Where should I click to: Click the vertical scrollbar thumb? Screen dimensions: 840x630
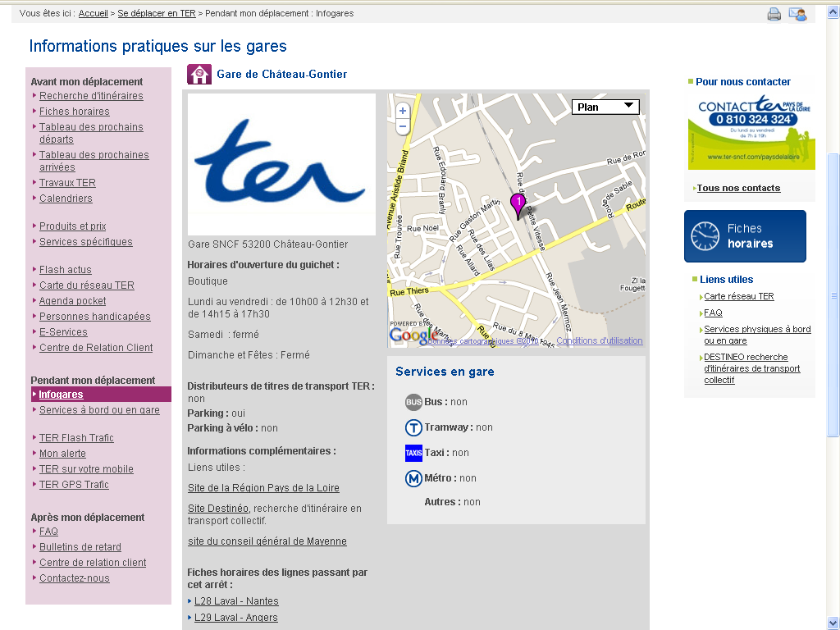coord(833,294)
